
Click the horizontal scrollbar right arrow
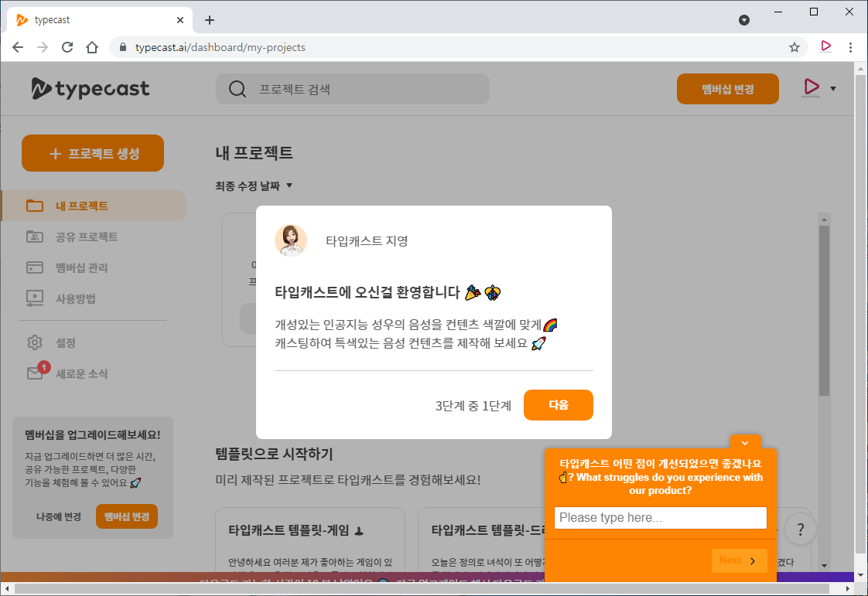(848, 588)
